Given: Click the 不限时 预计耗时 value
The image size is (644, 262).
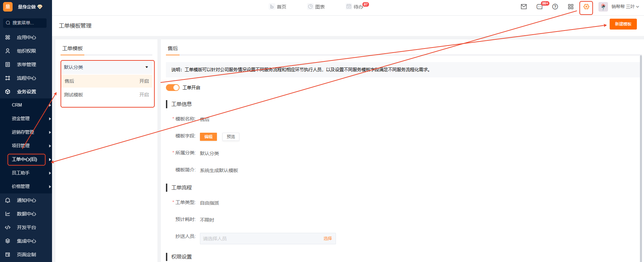Looking at the screenshot, I should (207, 220).
